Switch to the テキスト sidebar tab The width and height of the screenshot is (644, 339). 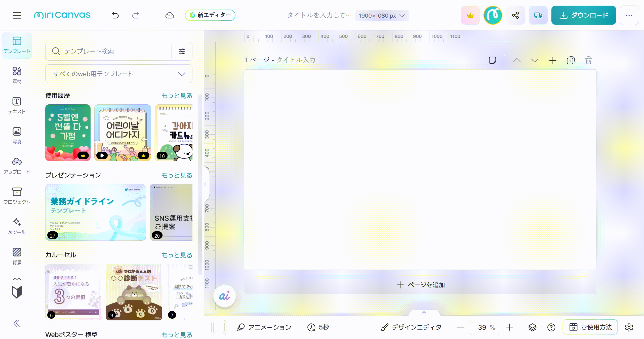[17, 106]
